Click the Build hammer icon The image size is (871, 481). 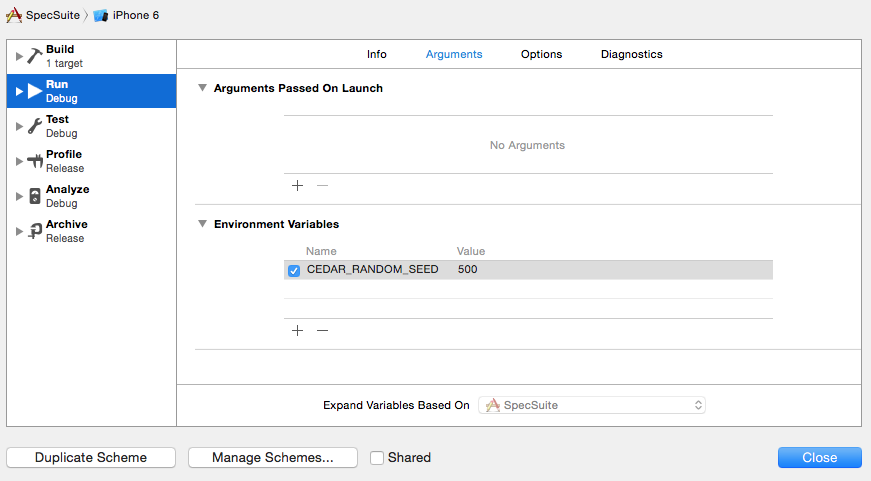pyautogui.click(x=34, y=56)
